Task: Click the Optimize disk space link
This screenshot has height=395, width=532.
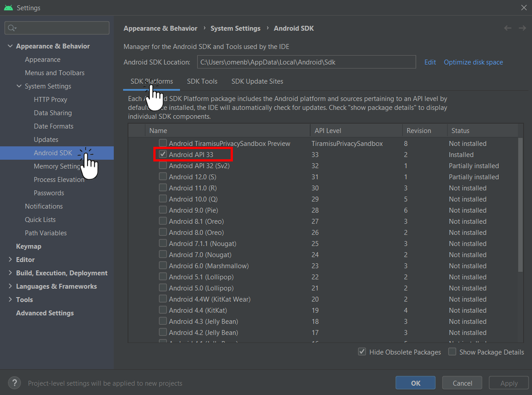Action: tap(473, 62)
